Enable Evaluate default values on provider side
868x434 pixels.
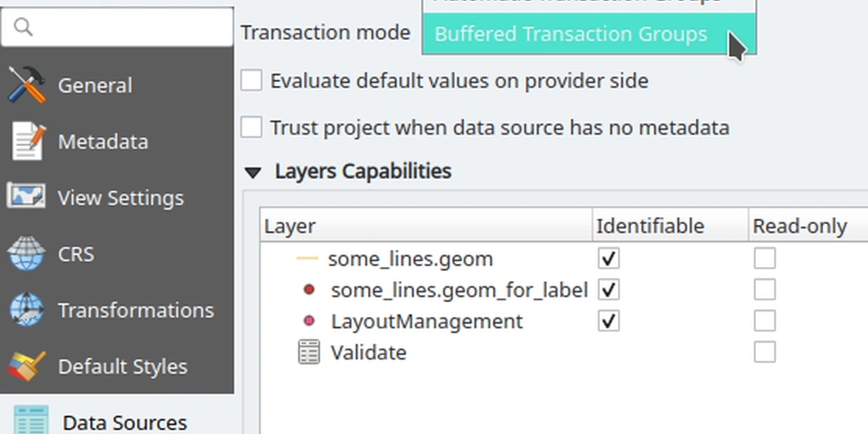(252, 81)
